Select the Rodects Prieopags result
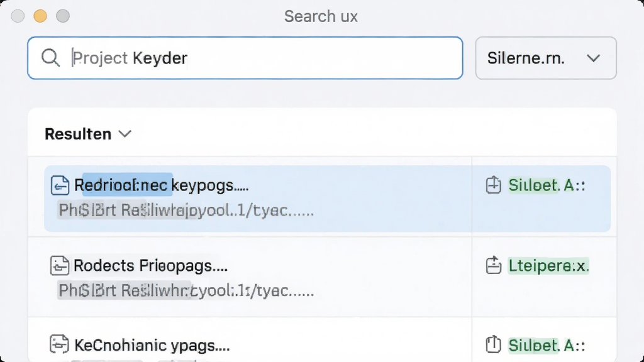The height and width of the screenshot is (362, 644). [323, 277]
